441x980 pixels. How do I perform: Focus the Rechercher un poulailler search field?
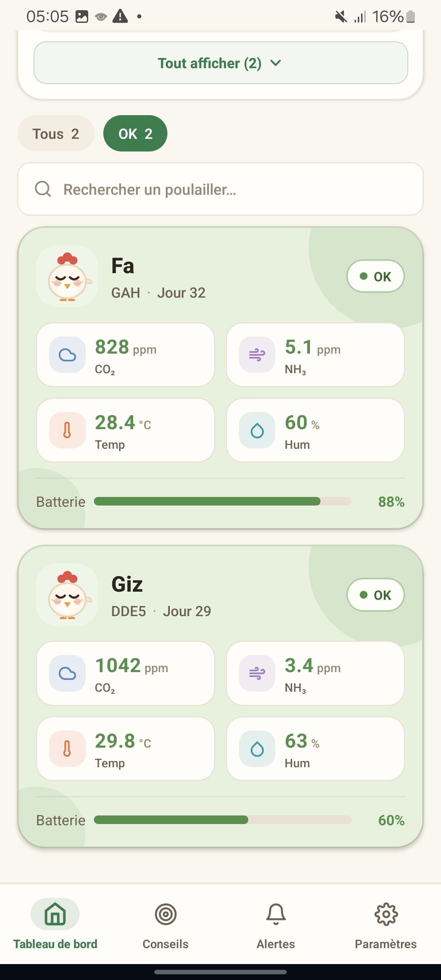coord(220,189)
